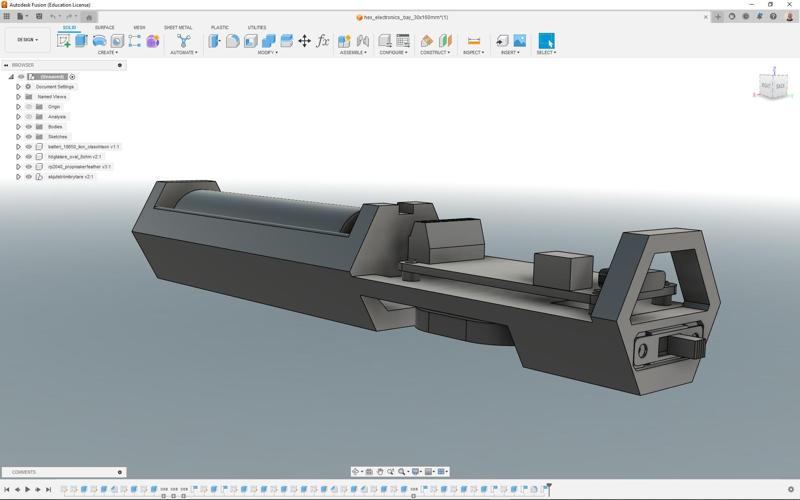Expand the Document Settings tree node
This screenshot has width=800, height=500.
[18, 87]
